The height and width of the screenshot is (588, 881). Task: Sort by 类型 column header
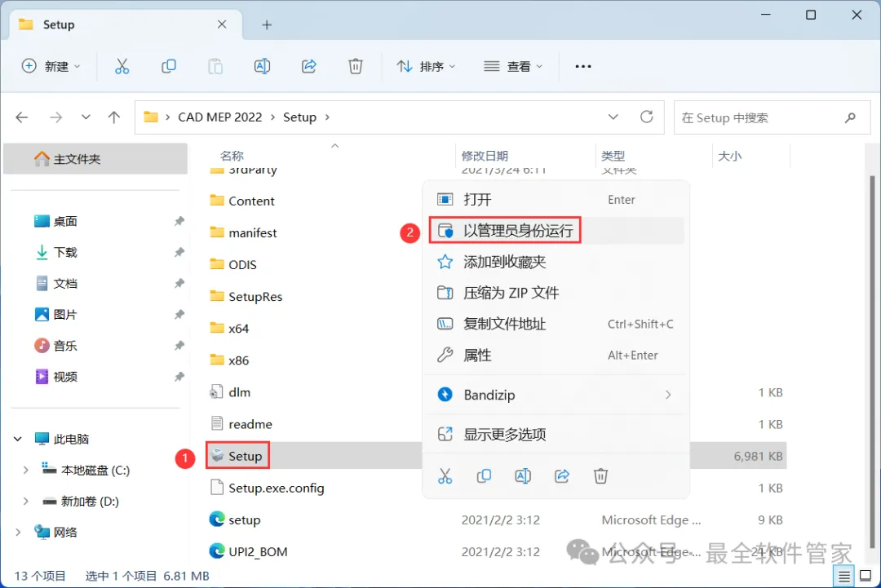point(613,156)
